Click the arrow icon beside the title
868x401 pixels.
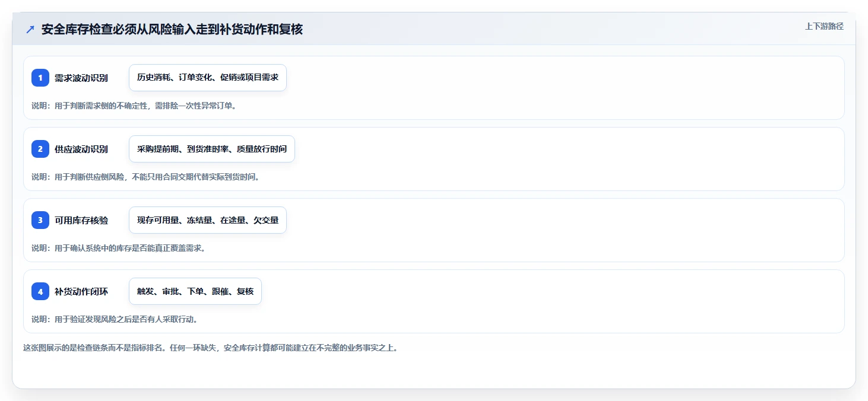(x=30, y=30)
